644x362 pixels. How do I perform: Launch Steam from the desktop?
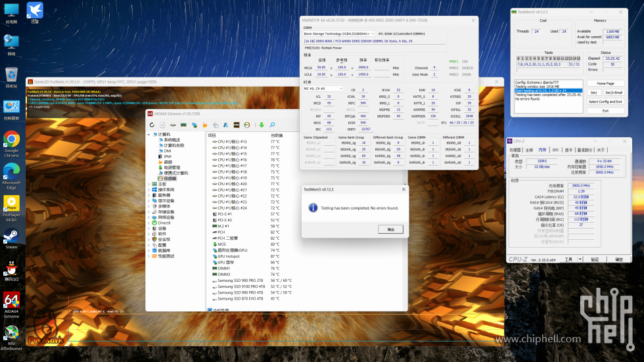(x=12, y=239)
